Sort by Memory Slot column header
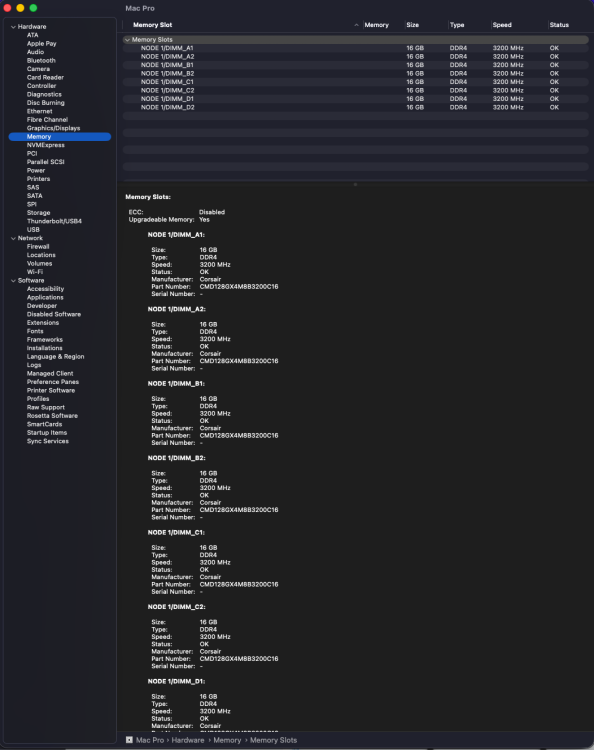594x750 pixels. (153, 25)
